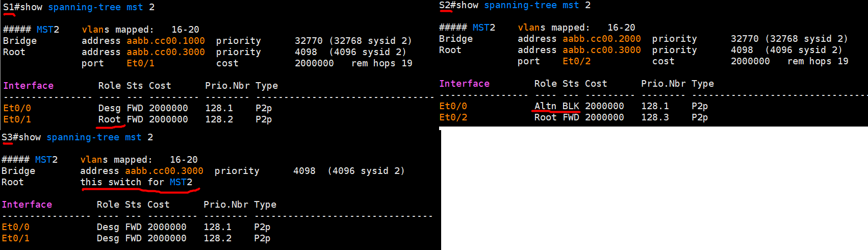Viewport: 868px width, 250px height.
Task: Click Interface header in S1 table
Action: (29, 86)
